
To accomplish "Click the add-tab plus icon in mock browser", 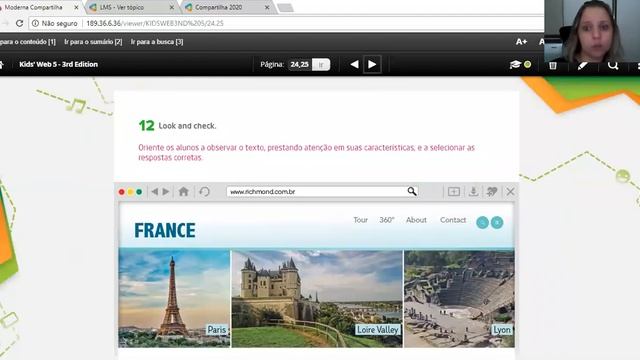I will [454, 191].
